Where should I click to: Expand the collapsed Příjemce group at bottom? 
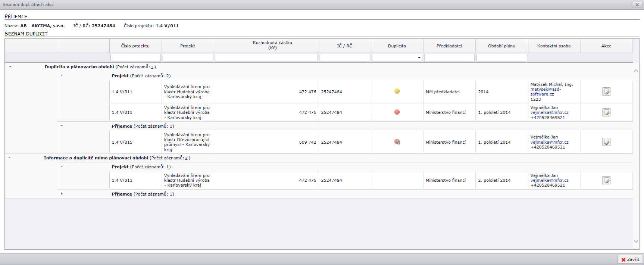point(62,194)
